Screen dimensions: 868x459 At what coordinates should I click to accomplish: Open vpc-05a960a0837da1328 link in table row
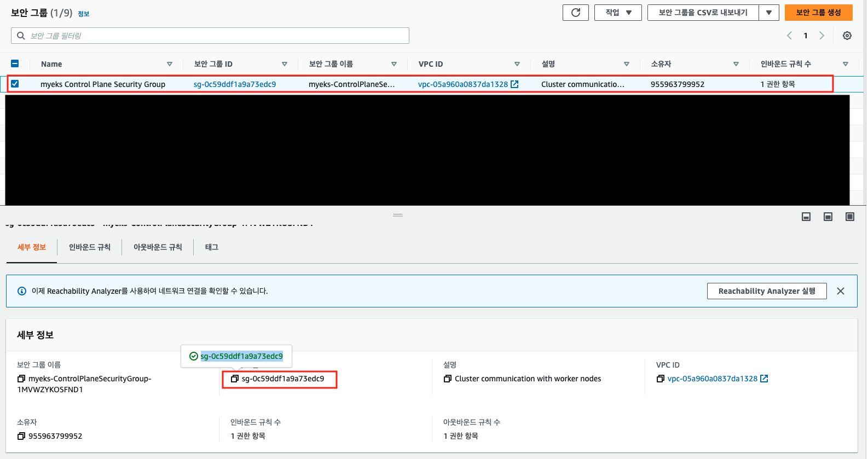463,84
